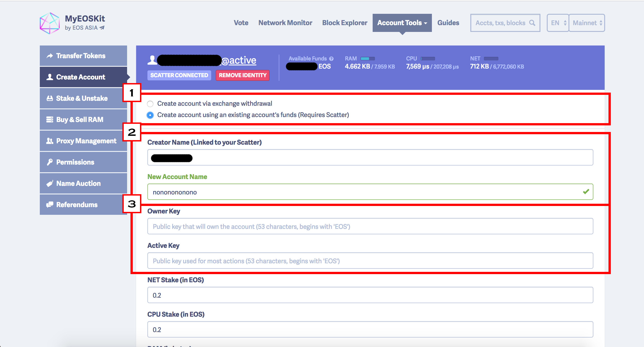Click the Accts, txs, blocks search field
This screenshot has width=644, height=347.
[505, 23]
